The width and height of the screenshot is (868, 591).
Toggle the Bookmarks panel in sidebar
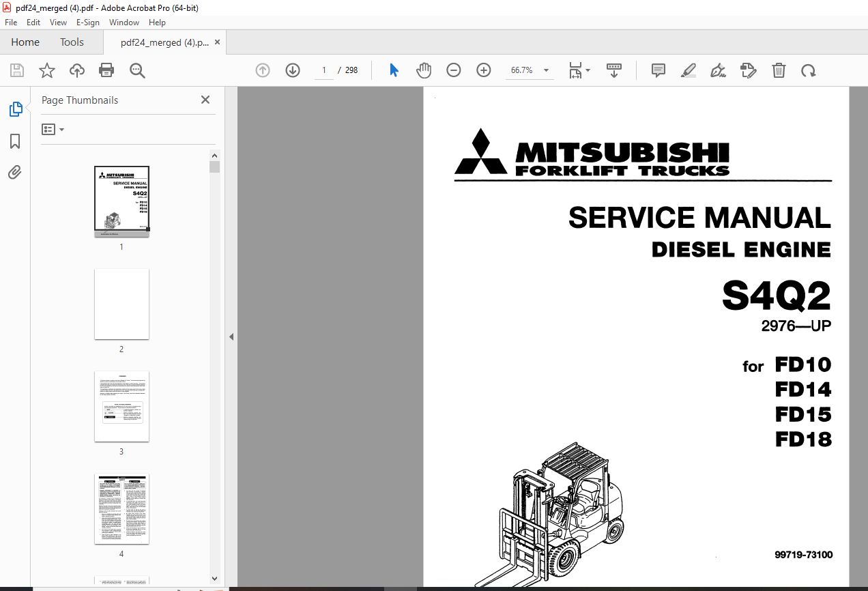click(x=15, y=141)
